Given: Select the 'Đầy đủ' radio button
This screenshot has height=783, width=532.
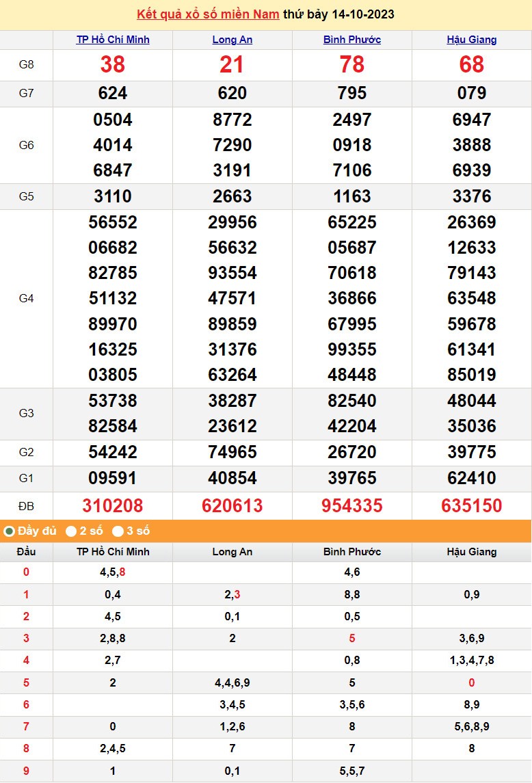Looking at the screenshot, I should (x=10, y=531).
